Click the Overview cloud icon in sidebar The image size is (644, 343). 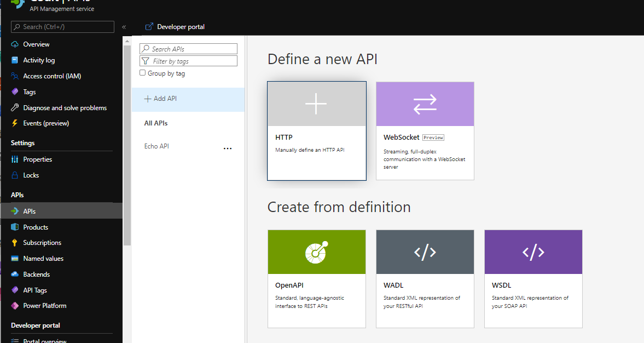click(15, 44)
